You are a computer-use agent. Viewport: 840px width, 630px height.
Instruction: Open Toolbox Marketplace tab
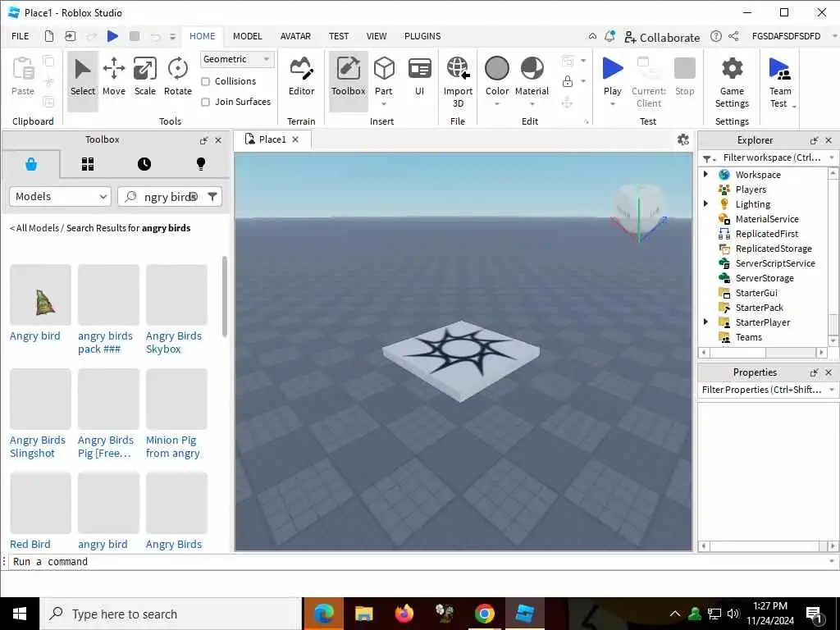click(x=31, y=164)
